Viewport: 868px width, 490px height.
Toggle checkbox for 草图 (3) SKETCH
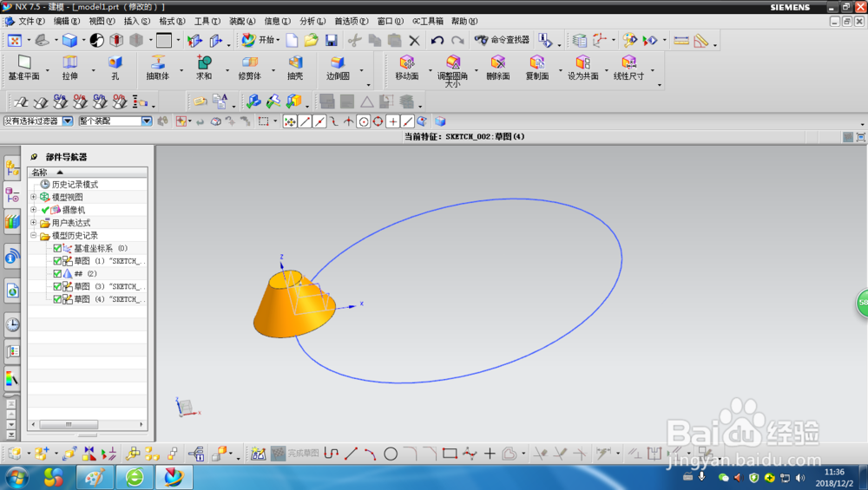point(57,286)
